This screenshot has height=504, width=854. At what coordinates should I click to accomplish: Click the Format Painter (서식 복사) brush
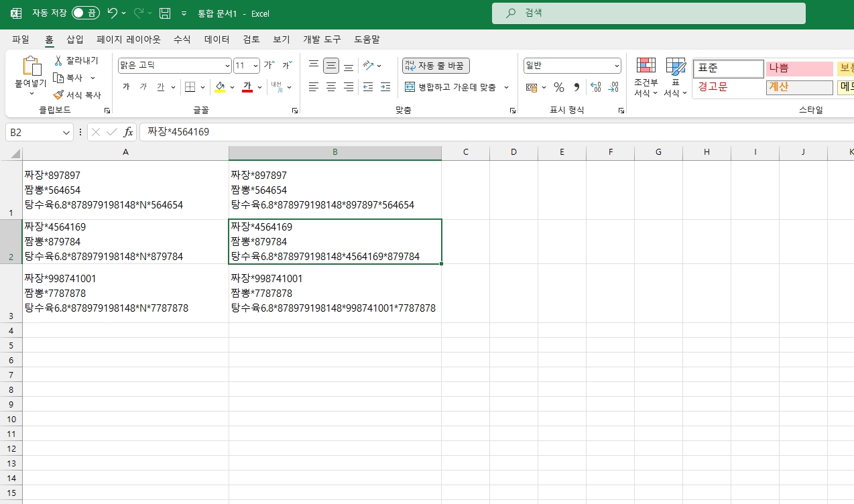click(76, 95)
